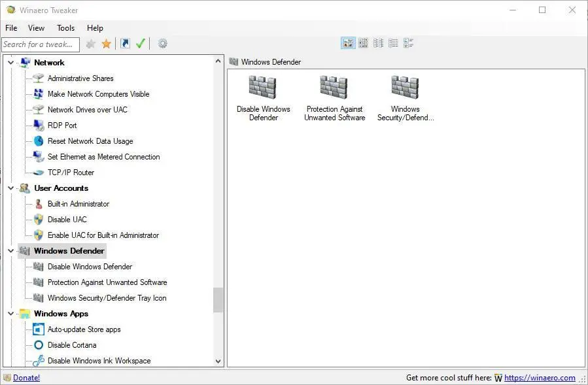Click the Built-in Administrator user icon
Viewport: 588px width, 385px height.
(x=38, y=204)
